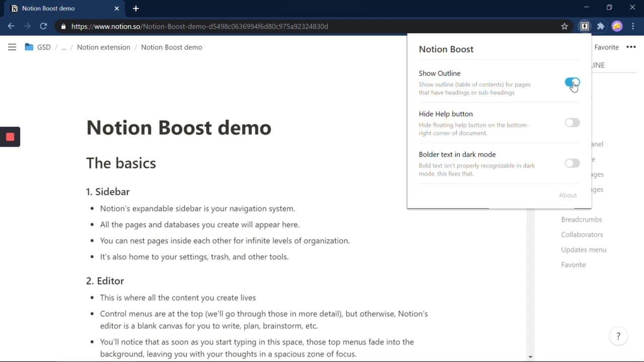Open the floating help question mark button
This screenshot has height=362, width=644.
618,336
